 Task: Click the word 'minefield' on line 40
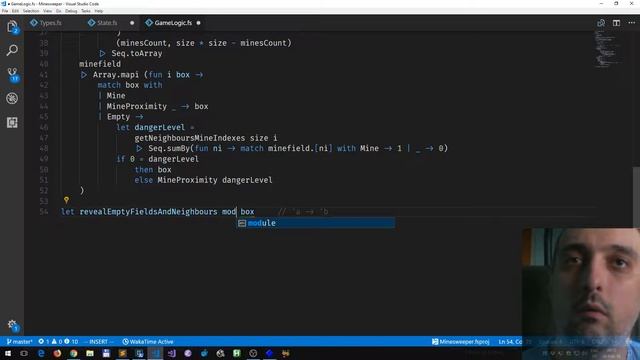(x=100, y=64)
